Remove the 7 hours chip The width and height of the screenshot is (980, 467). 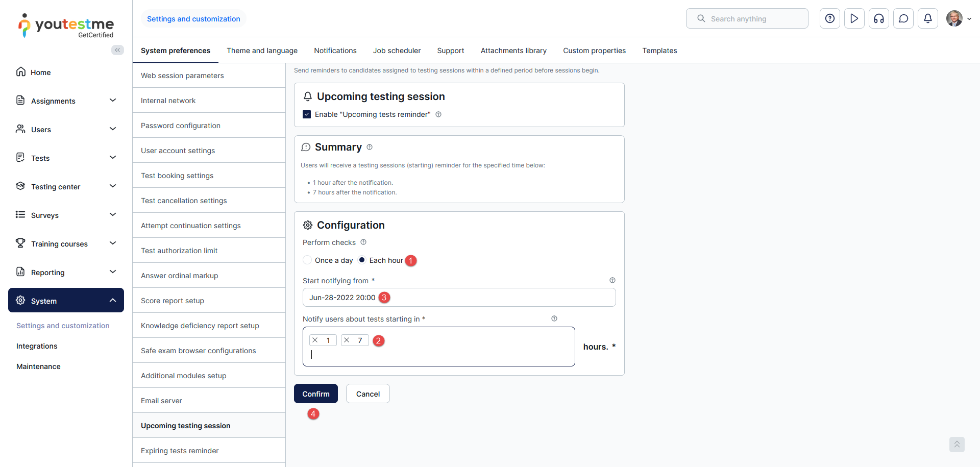tap(347, 340)
